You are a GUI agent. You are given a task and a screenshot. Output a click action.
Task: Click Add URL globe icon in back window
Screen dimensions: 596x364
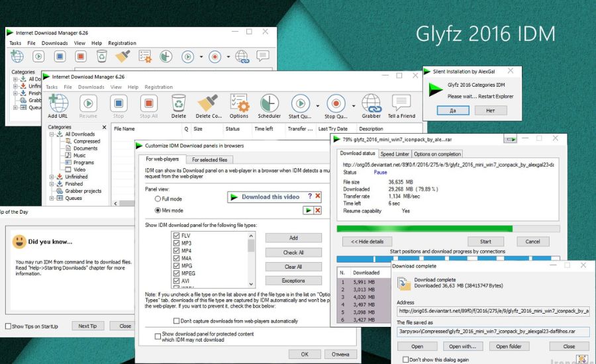(17, 56)
